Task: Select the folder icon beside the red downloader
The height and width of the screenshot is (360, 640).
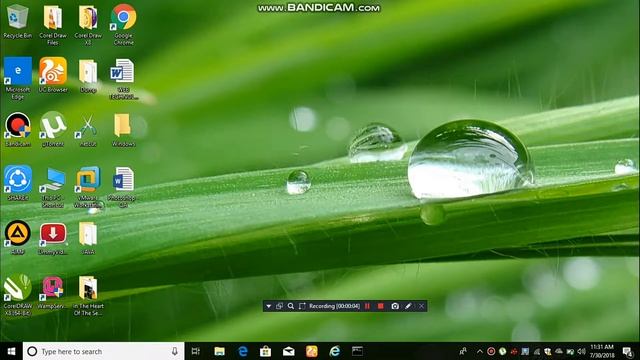Action: tap(88, 238)
